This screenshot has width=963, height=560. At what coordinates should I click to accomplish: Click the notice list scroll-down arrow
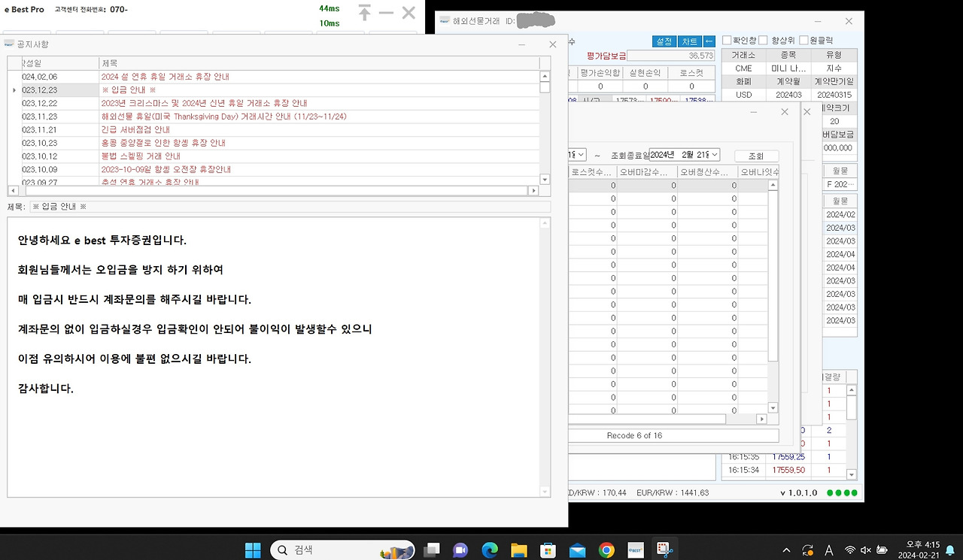545,180
